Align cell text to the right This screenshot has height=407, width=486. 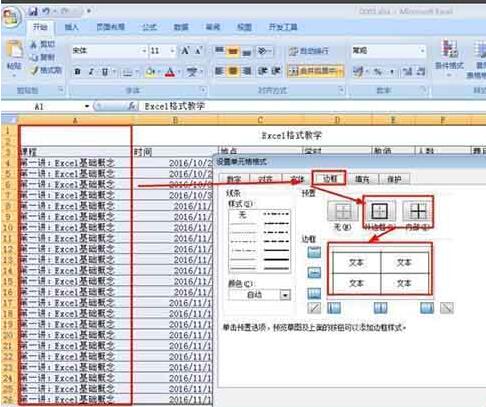[246, 71]
